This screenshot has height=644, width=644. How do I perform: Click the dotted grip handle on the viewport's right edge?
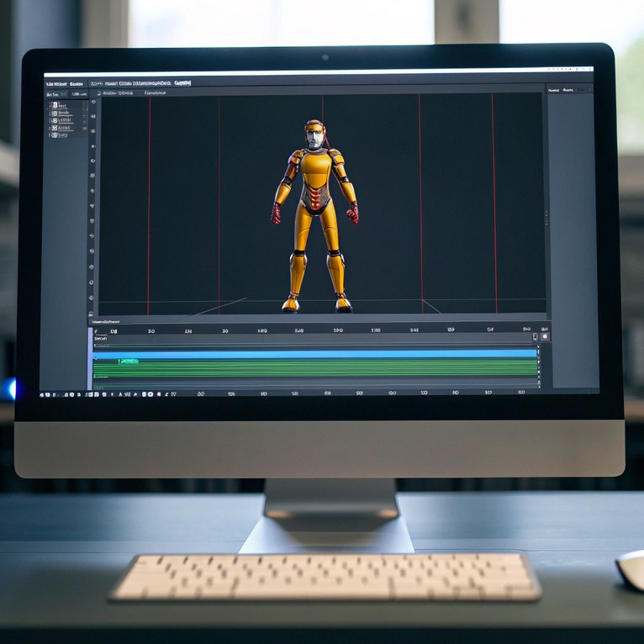point(546,217)
